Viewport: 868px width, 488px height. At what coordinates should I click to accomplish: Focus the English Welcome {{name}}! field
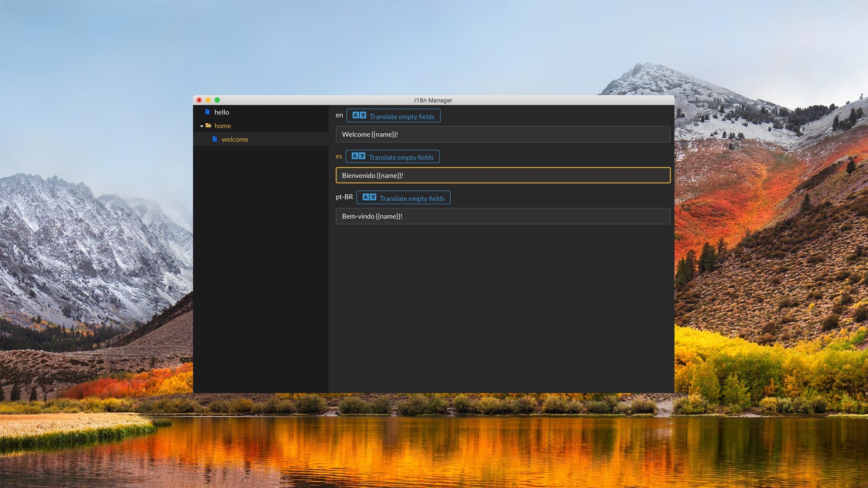(x=503, y=135)
